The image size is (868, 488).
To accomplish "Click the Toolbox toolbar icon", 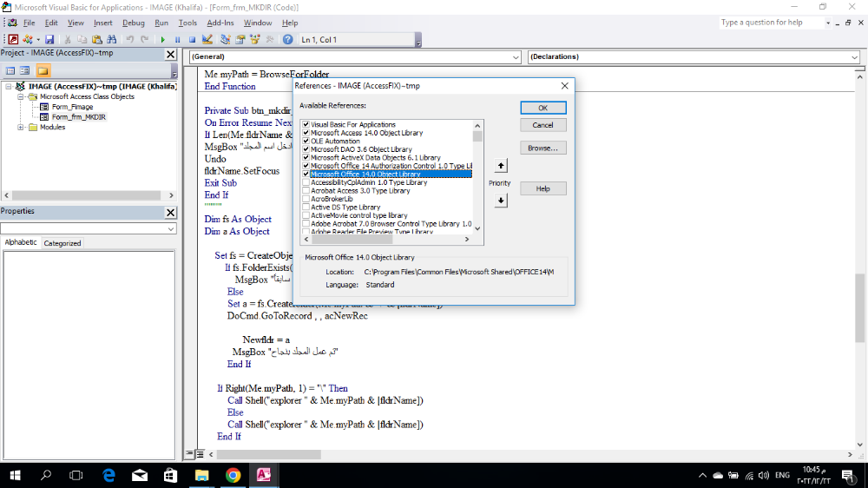I will coord(270,39).
